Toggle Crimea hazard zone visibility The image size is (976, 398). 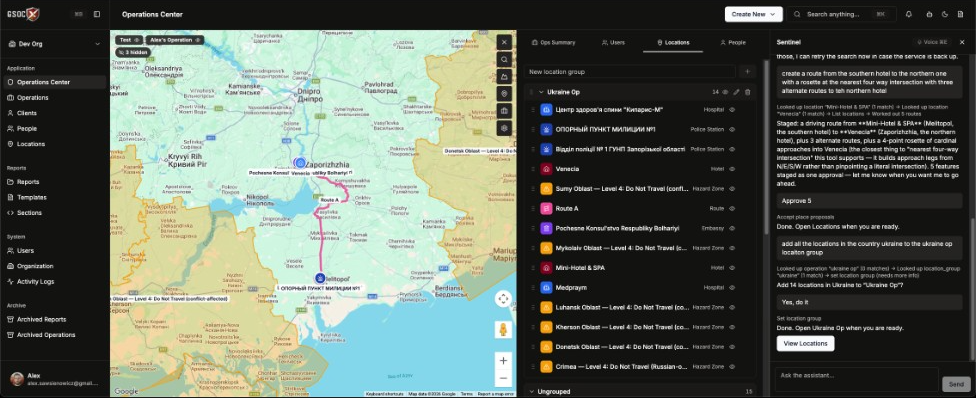click(732, 367)
